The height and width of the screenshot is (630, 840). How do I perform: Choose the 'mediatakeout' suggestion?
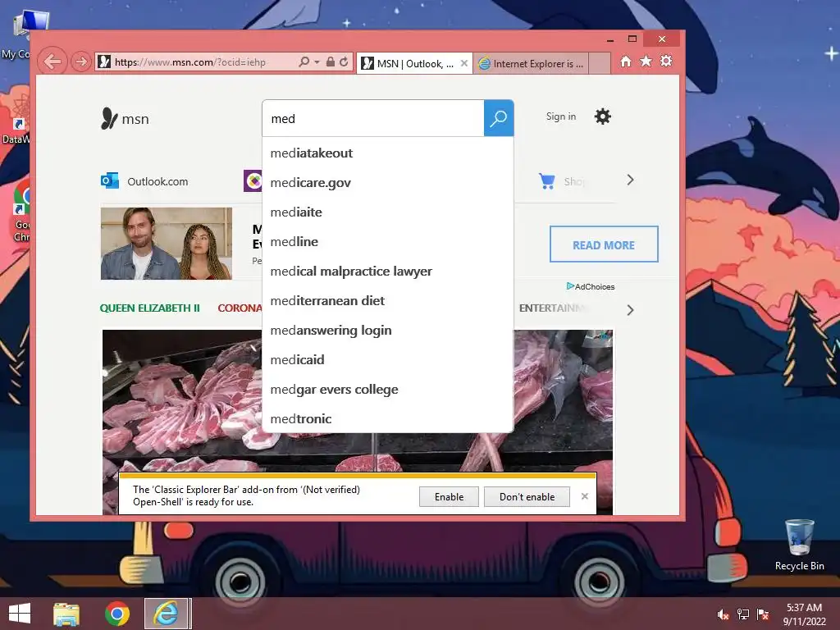pyautogui.click(x=387, y=153)
